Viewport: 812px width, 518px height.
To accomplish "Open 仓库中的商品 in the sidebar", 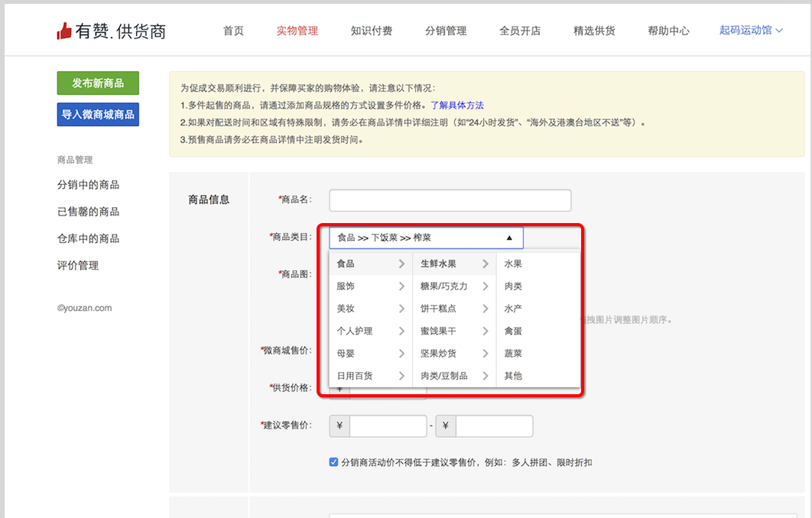I will pos(88,238).
